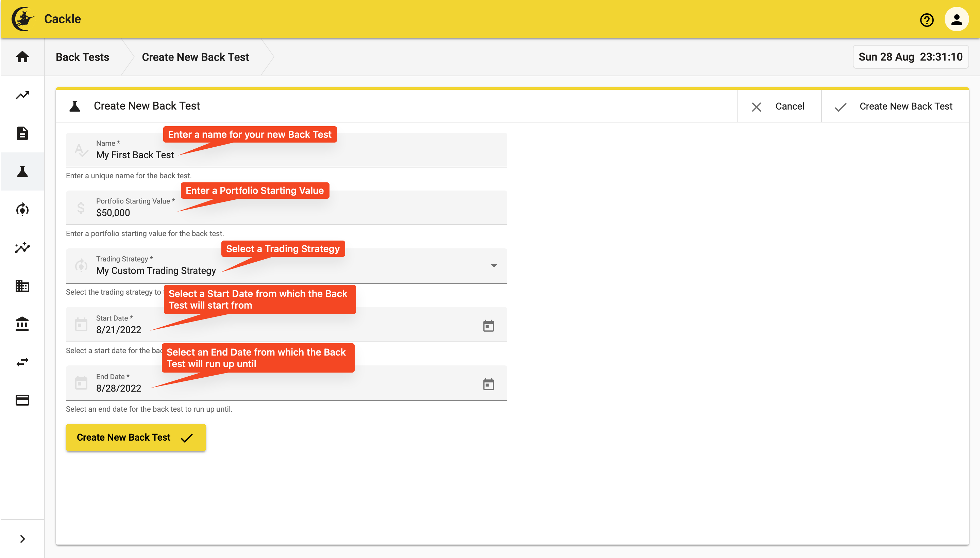
Task: Open the sparkle insights chart sidebar icon
Action: pos(22,248)
